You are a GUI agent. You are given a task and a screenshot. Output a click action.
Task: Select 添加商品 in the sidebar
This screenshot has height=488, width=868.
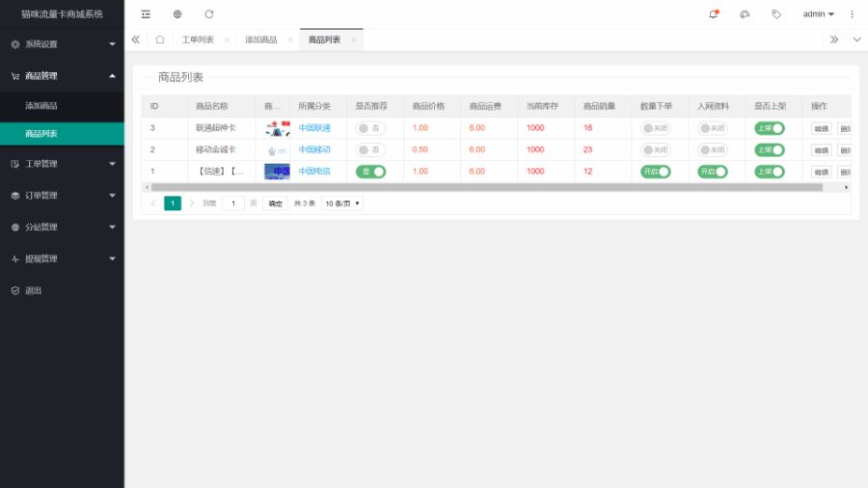coord(41,106)
